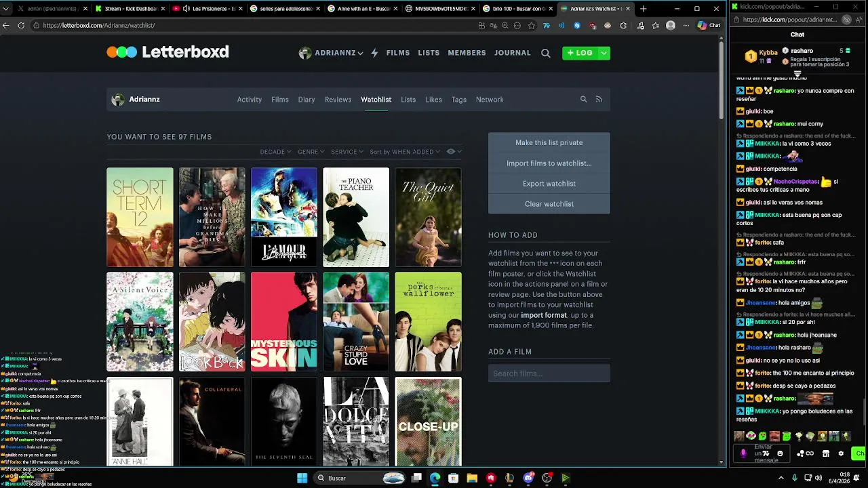Open Kick chat settings gear icon

click(x=841, y=453)
